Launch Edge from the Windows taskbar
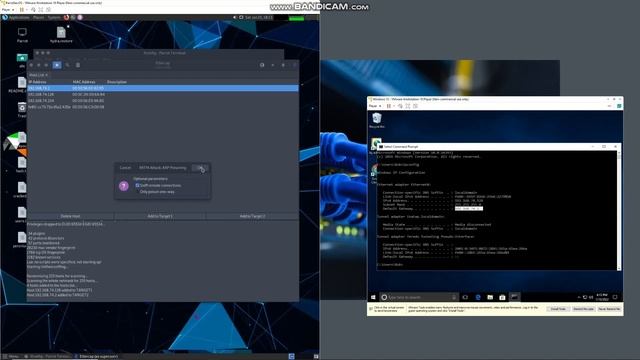Screen dimensions: 640x360 click(478, 297)
